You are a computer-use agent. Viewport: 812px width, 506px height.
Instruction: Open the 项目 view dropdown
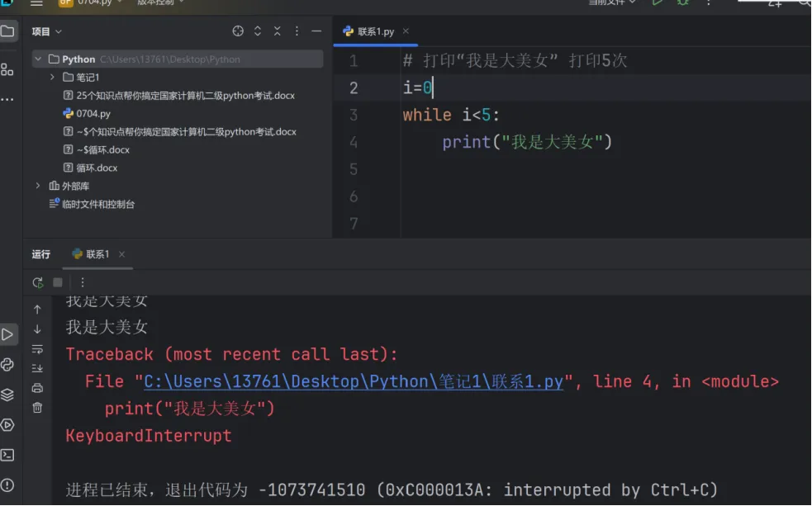tap(46, 31)
